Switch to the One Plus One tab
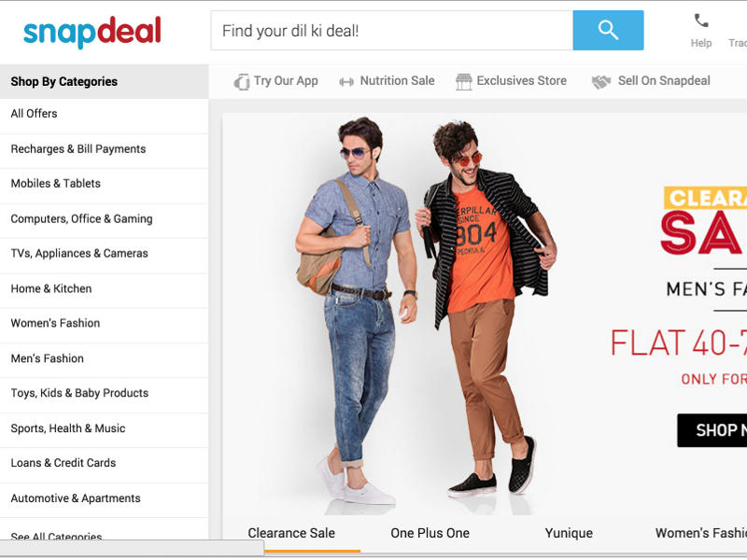Viewport: 747px width, 560px height. [430, 533]
